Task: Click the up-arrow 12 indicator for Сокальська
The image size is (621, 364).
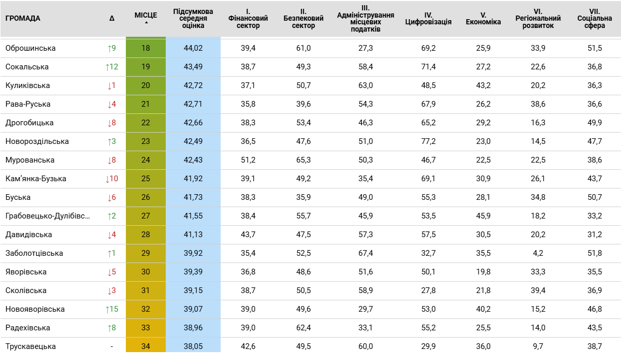Action: (x=112, y=67)
